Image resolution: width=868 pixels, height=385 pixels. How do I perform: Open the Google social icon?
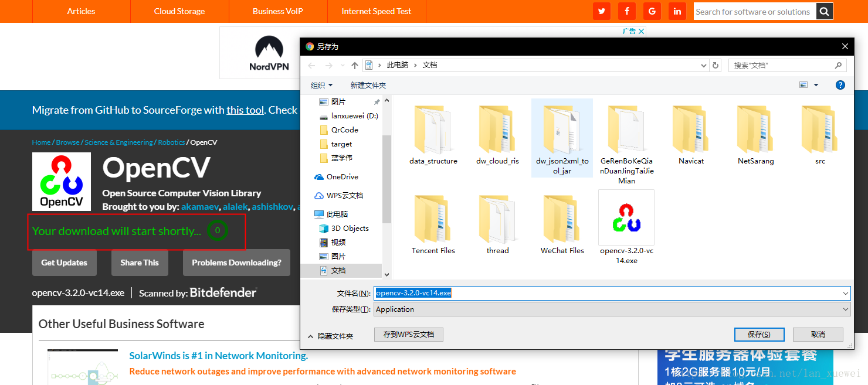tap(652, 11)
